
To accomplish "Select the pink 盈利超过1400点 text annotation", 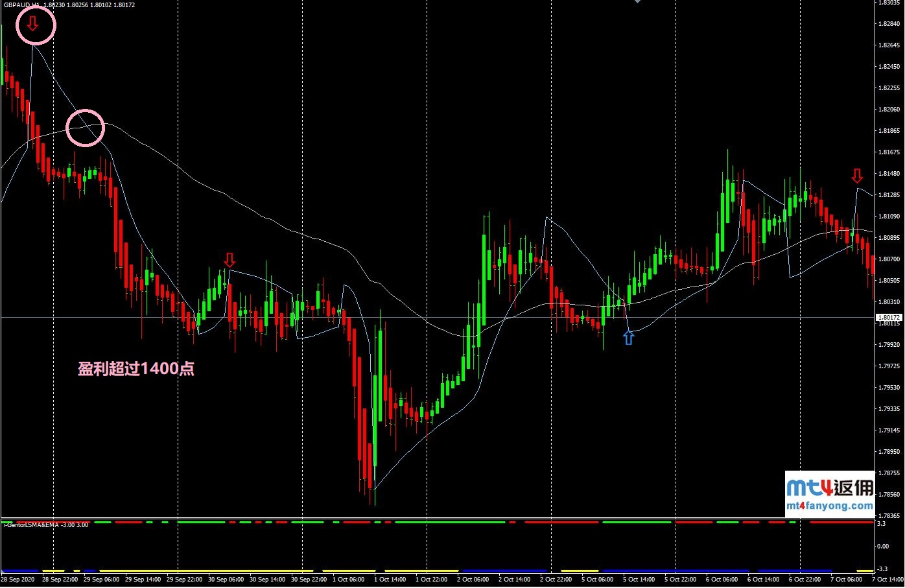I will pyautogui.click(x=136, y=369).
